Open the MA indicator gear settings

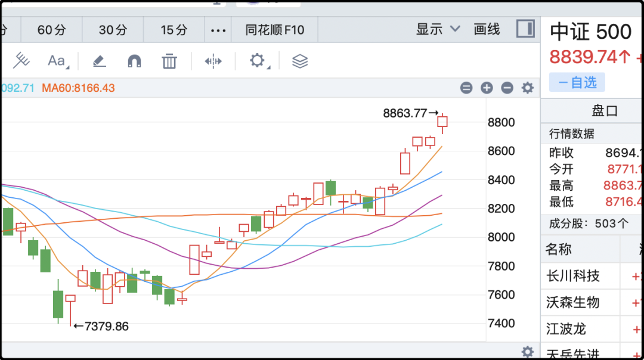click(527, 88)
